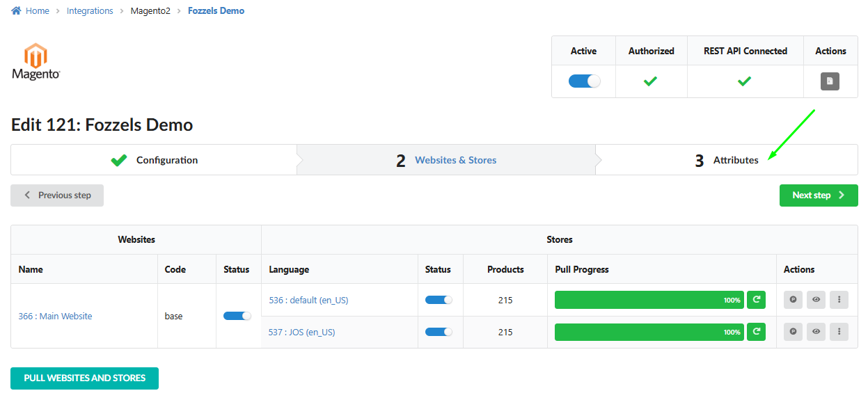Click the P icon for 536 default store
The height and width of the screenshot is (400, 868).
click(x=793, y=300)
